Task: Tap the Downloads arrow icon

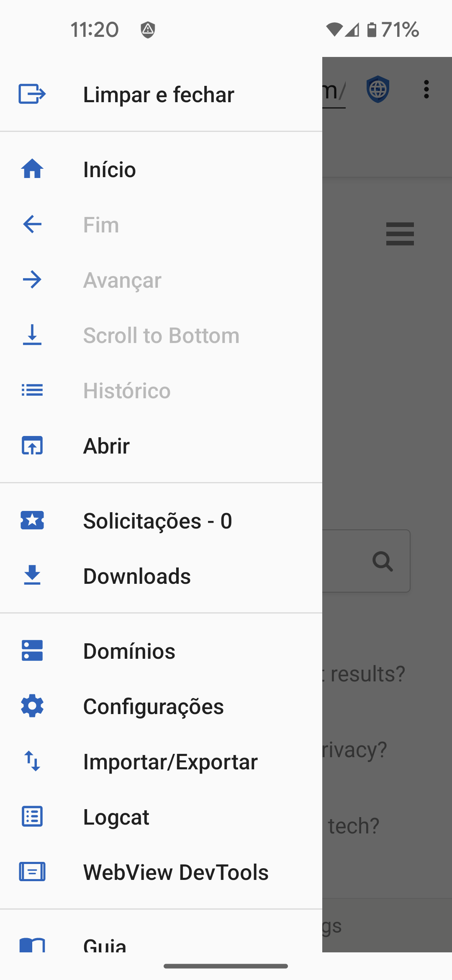Action: point(32,575)
